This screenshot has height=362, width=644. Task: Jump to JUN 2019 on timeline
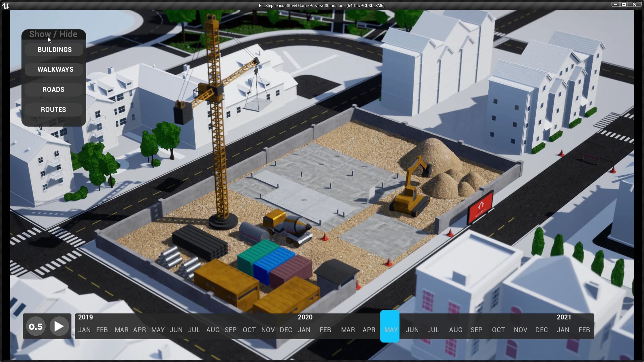pyautogui.click(x=176, y=330)
